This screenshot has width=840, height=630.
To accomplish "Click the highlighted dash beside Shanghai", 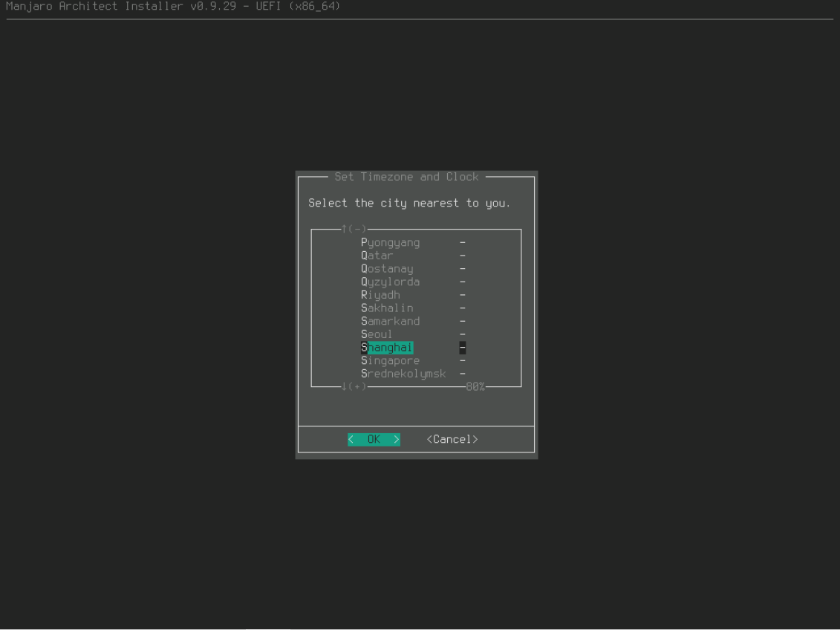I will click(462, 348).
